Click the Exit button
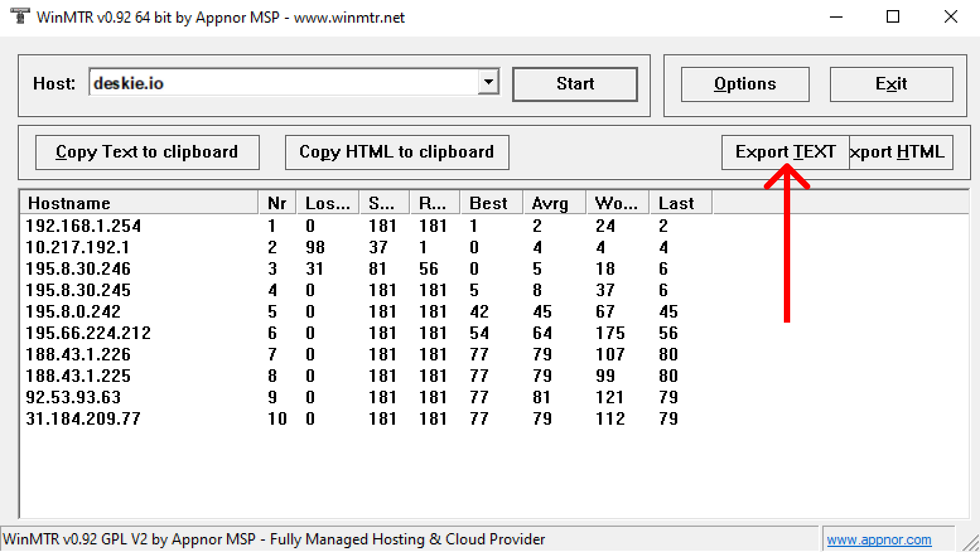 891,84
